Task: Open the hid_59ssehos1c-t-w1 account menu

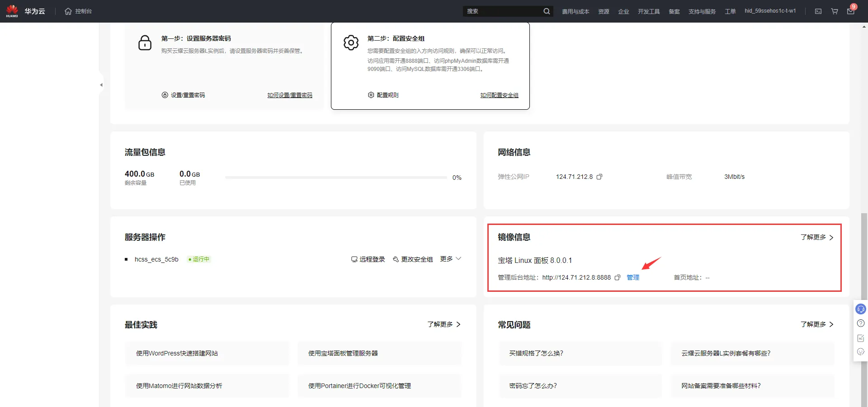Action: (x=770, y=11)
